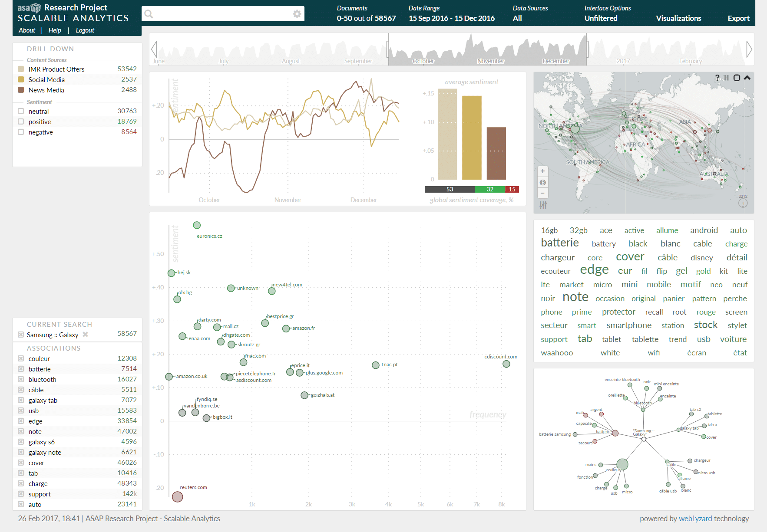The image size is (767, 532).
Task: Click 'stock' in the tag cloud
Action: click(705, 325)
